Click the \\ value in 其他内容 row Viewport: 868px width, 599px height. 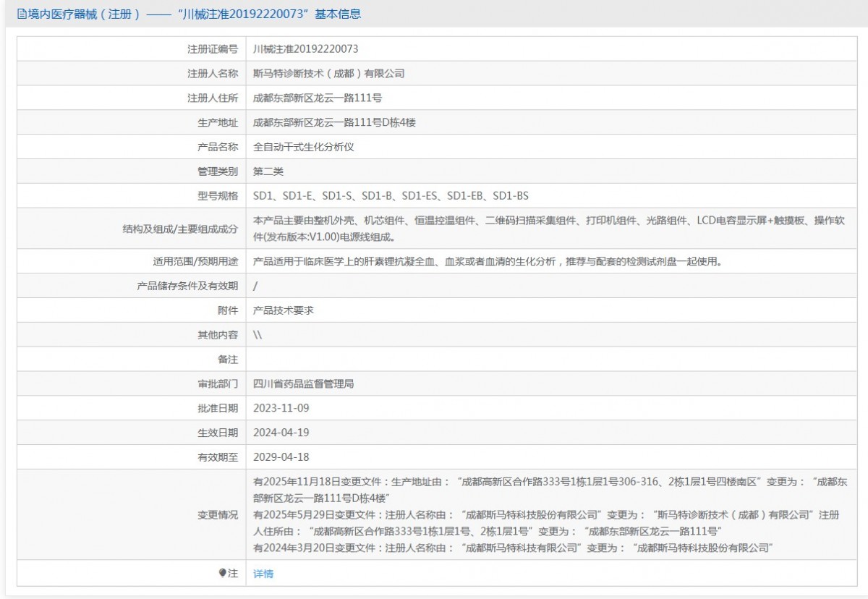click(x=258, y=335)
